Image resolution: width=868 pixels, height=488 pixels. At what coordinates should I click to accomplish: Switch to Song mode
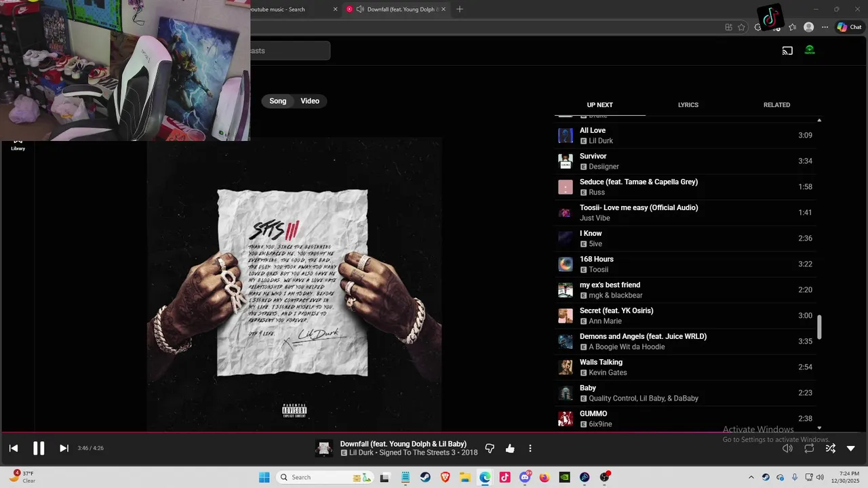(x=278, y=101)
